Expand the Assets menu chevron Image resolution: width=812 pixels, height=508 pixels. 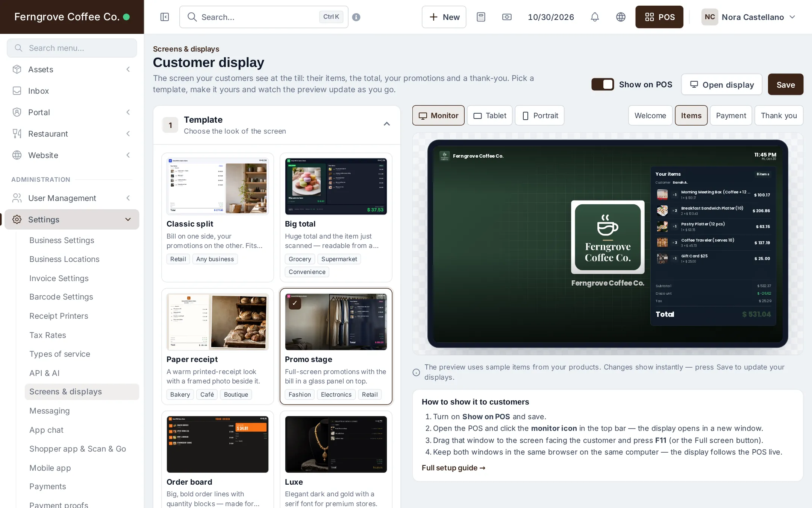(x=128, y=69)
